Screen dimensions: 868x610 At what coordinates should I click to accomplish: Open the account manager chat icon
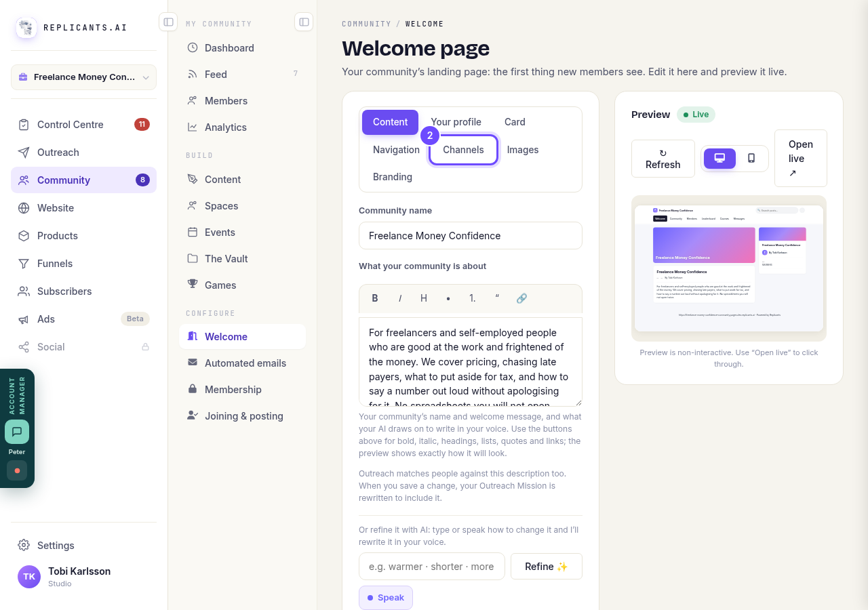(x=17, y=432)
